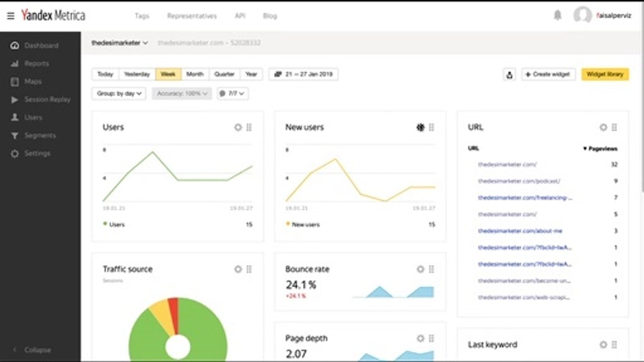Click the drag handle of New users widget
This screenshot has width=644, height=362.
pyautogui.click(x=432, y=127)
